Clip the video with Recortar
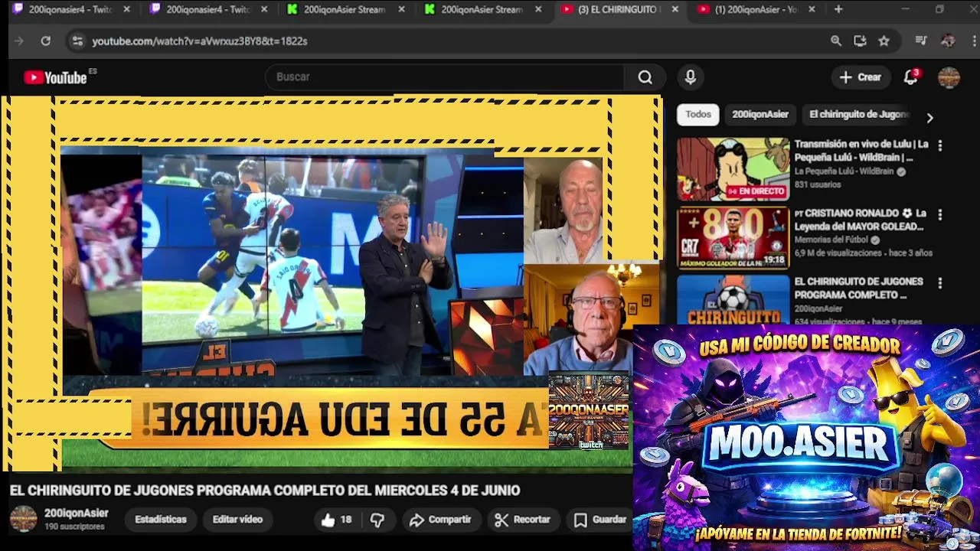The image size is (980, 551). (522, 520)
